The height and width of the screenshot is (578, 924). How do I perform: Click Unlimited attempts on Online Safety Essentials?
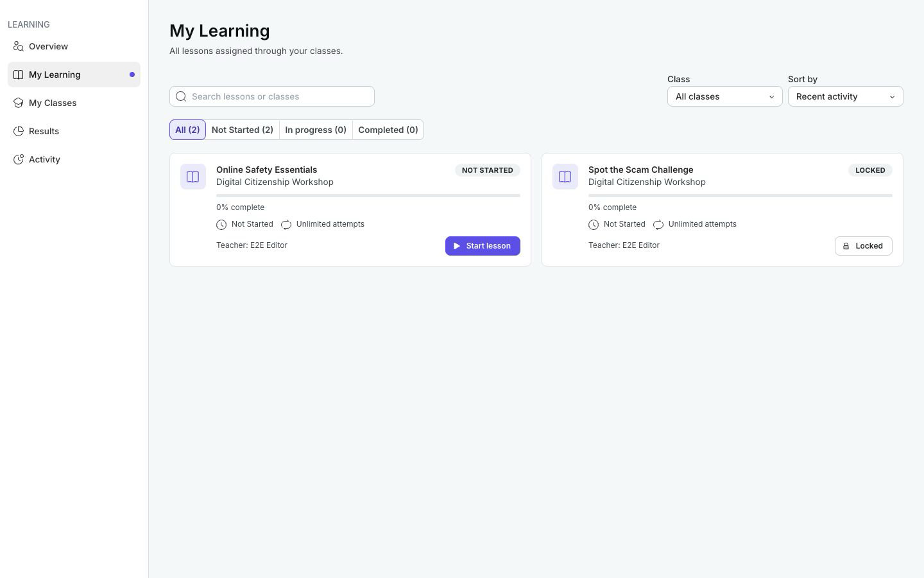coord(330,224)
